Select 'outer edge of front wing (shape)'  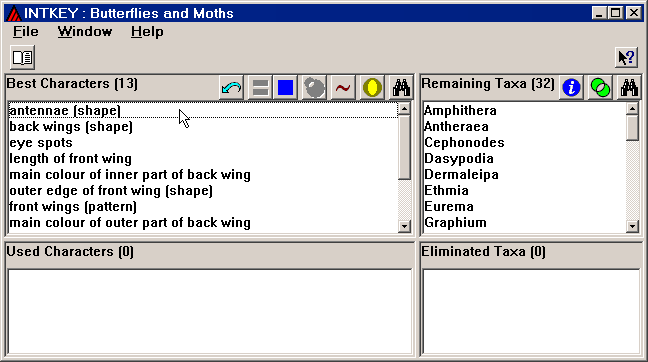point(203,191)
